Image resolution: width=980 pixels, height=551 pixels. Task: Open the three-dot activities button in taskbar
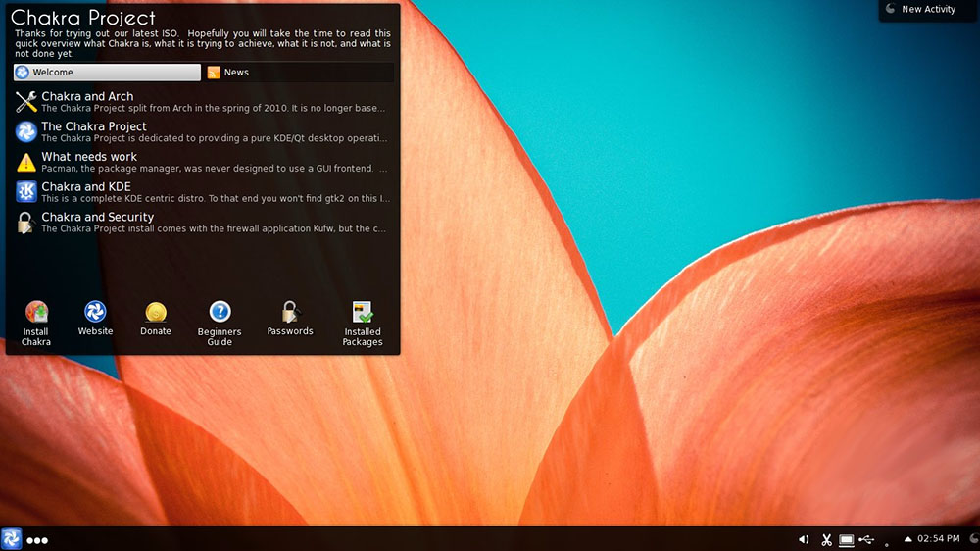(37, 540)
